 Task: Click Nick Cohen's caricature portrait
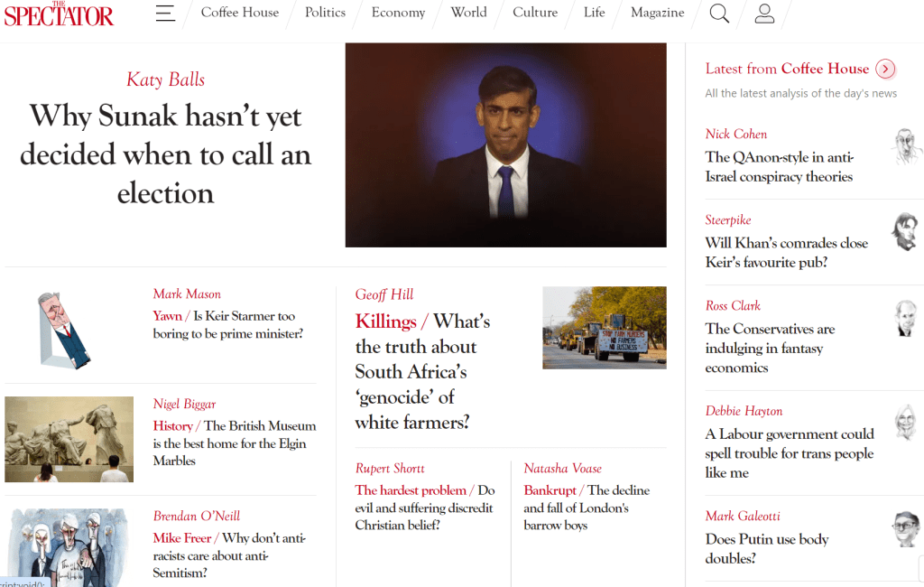pos(906,146)
